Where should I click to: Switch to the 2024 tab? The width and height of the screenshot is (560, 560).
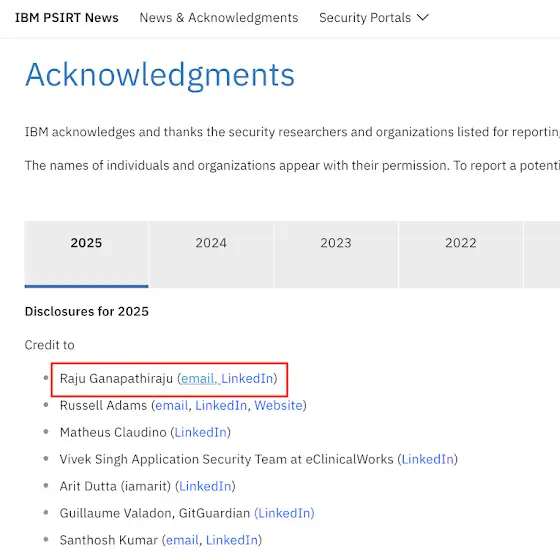click(x=211, y=254)
